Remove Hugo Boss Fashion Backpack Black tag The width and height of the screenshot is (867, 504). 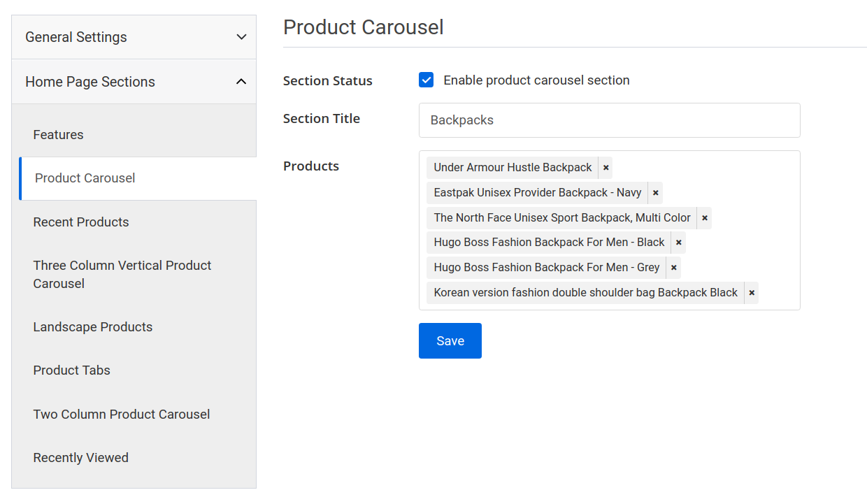pyautogui.click(x=678, y=243)
